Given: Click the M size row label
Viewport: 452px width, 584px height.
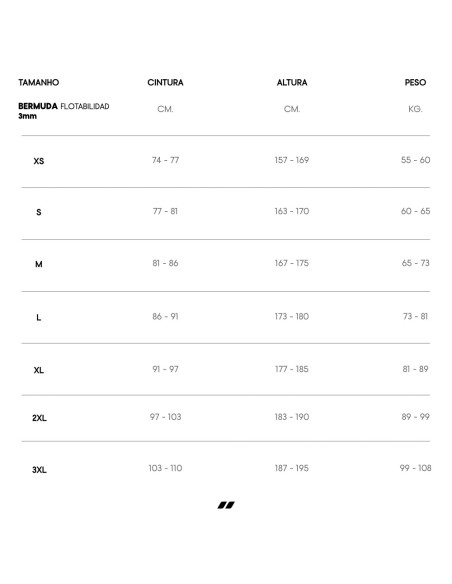Looking at the screenshot, I should click(39, 264).
